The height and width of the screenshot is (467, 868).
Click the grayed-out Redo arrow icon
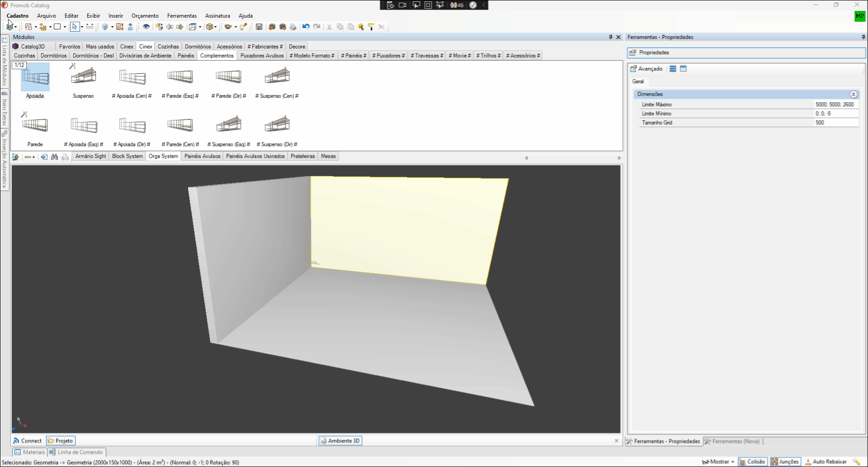point(317,27)
